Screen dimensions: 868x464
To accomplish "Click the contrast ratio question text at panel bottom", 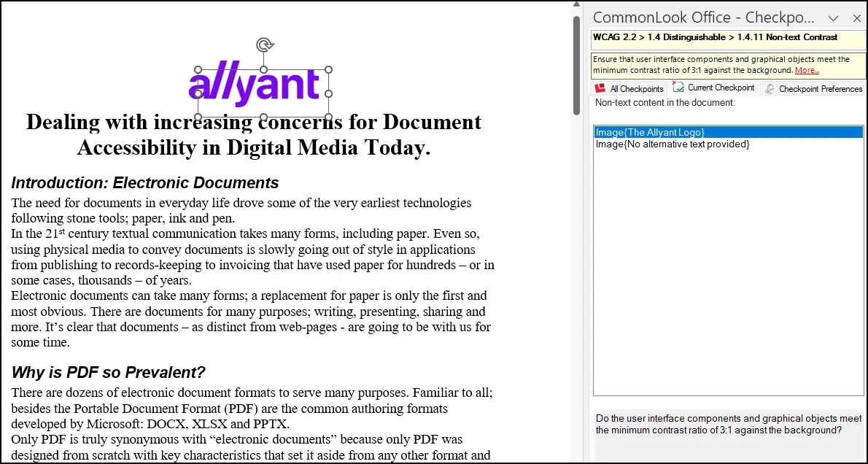I will [x=729, y=424].
